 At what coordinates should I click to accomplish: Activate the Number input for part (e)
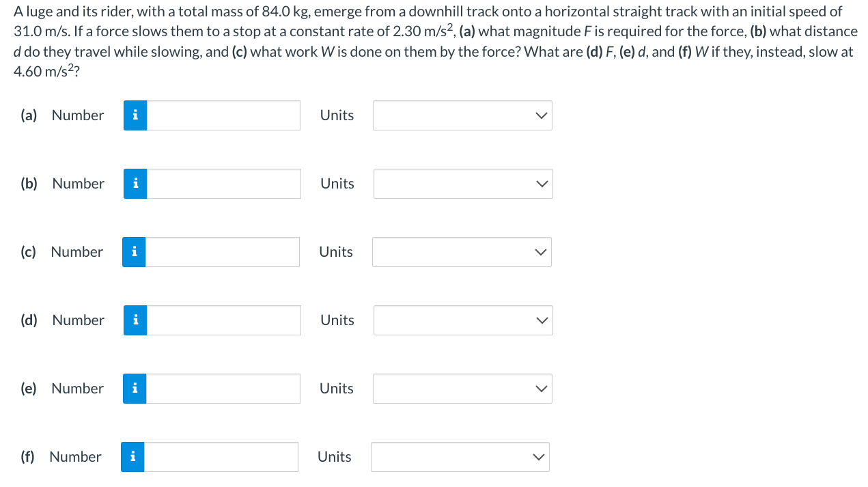[x=223, y=389]
